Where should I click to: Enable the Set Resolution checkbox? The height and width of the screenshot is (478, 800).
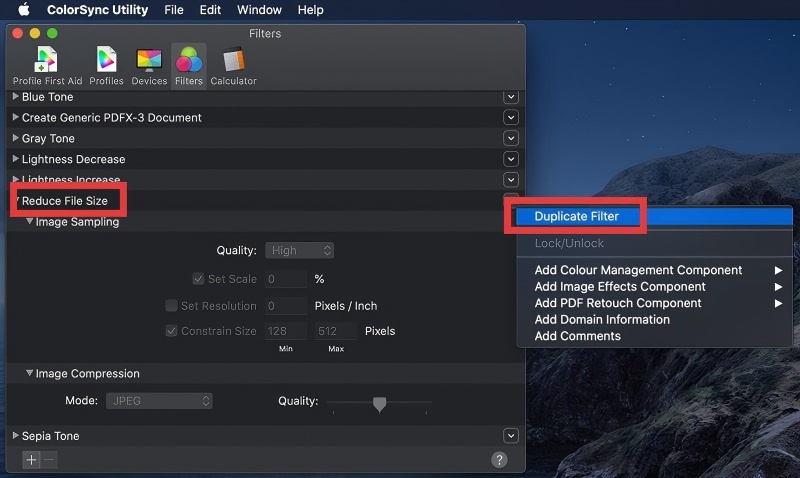pos(172,306)
